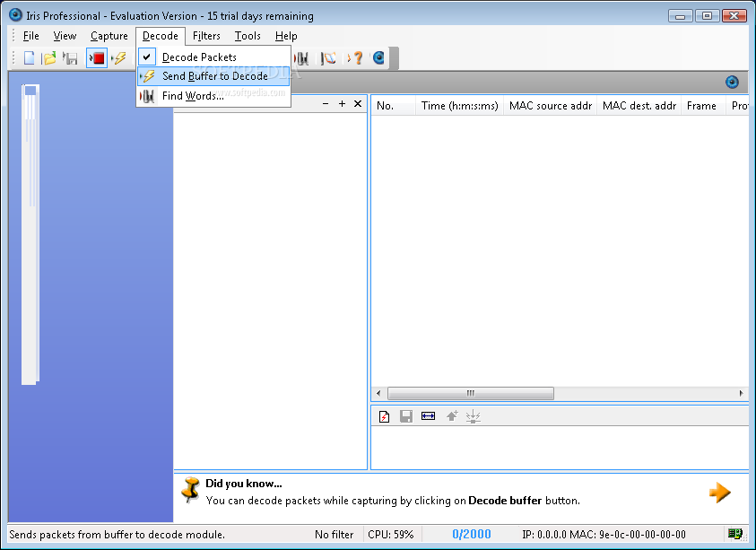This screenshot has height=550, width=756.
Task: Click the 0/2000 packet counter
Action: point(471,534)
